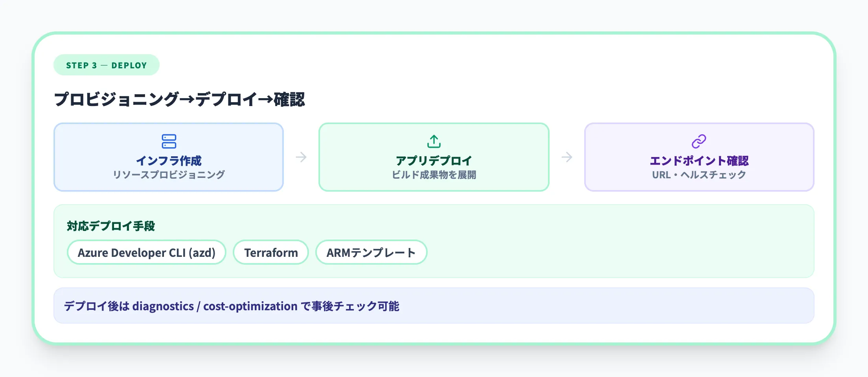
Task: Select the database stack icon in the blue card
Action: tap(169, 141)
